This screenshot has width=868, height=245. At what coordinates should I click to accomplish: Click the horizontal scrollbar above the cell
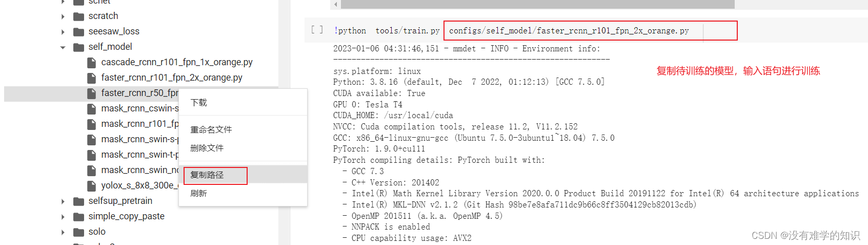click(537, 4)
